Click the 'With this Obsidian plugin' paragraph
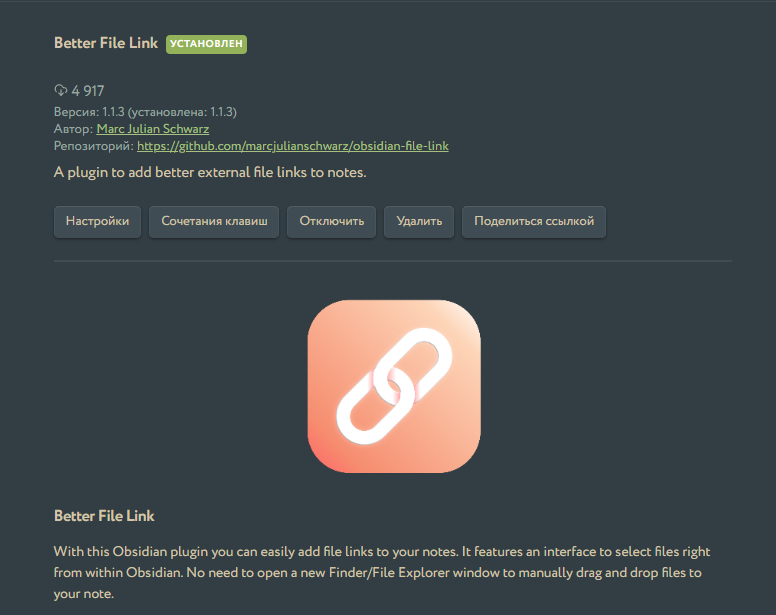776x615 pixels. coord(382,572)
